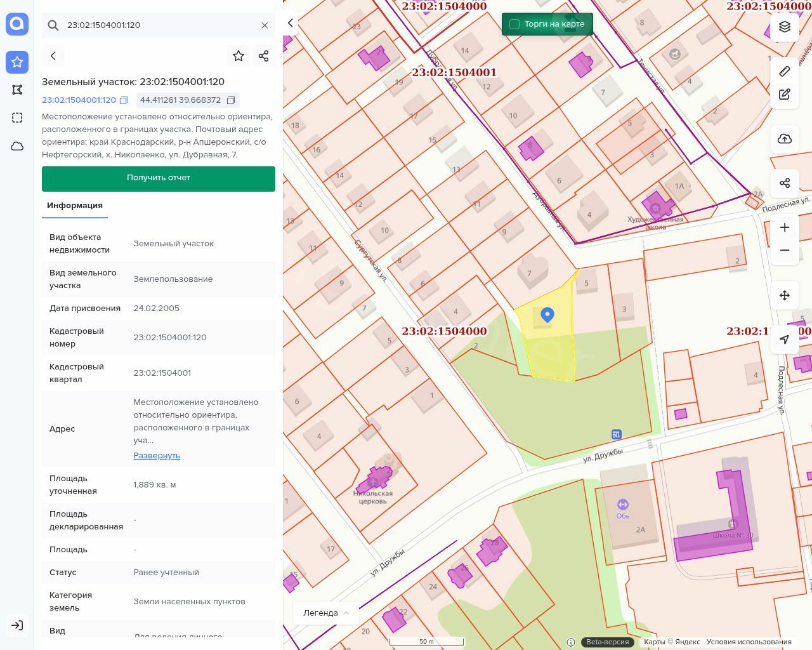Image resolution: width=812 pixels, height=650 pixels.
Task: Copy the cadastral number 23:02:1504001:120
Action: pos(124,100)
